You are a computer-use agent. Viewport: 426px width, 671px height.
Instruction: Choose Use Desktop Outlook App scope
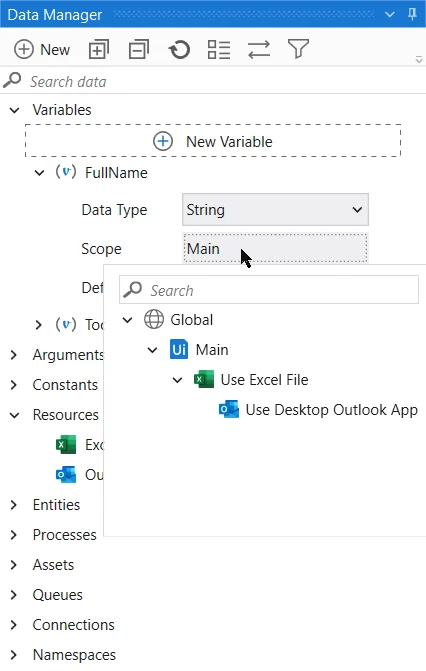coord(318,410)
